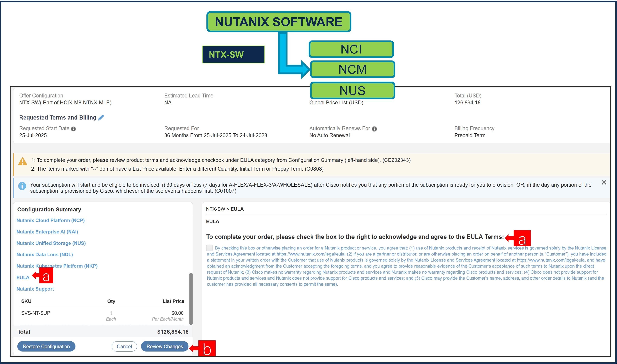Open Nutanix Data Lens (NDL) section
Screen dimensions: 617x364
click(45, 255)
